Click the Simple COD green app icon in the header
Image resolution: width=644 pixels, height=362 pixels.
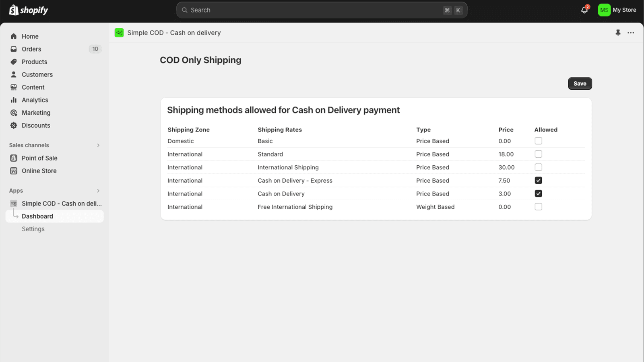coord(119,33)
